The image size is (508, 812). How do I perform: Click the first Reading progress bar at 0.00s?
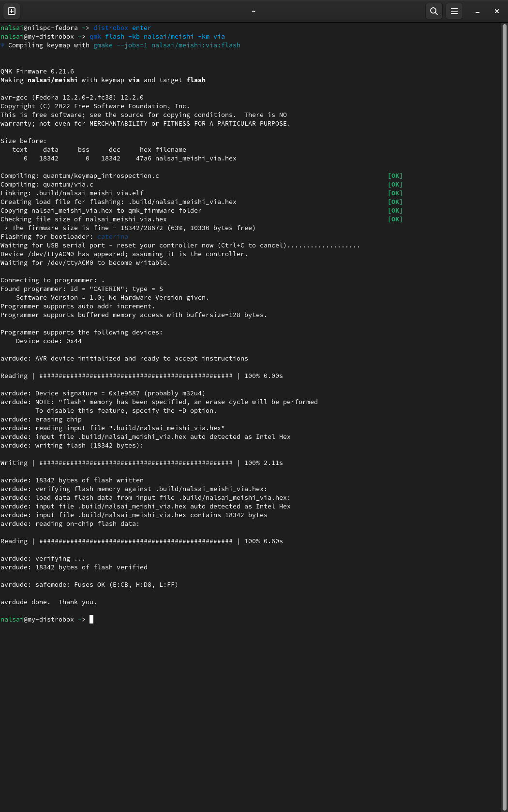(135, 376)
